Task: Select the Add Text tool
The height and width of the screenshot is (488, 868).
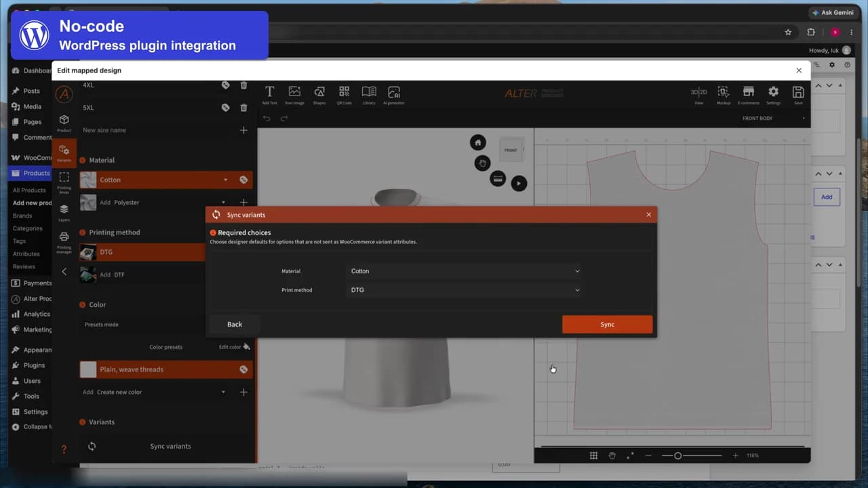Action: (269, 94)
